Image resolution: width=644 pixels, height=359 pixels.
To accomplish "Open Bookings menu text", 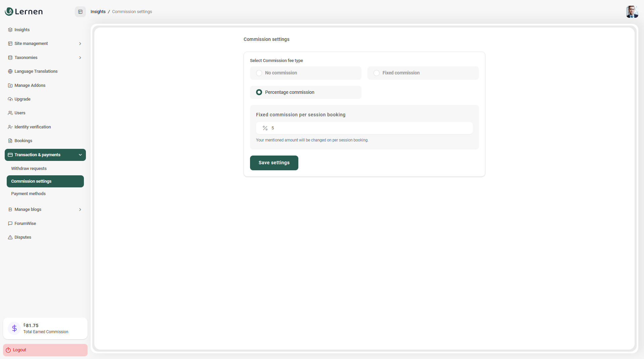I will 23,141.
